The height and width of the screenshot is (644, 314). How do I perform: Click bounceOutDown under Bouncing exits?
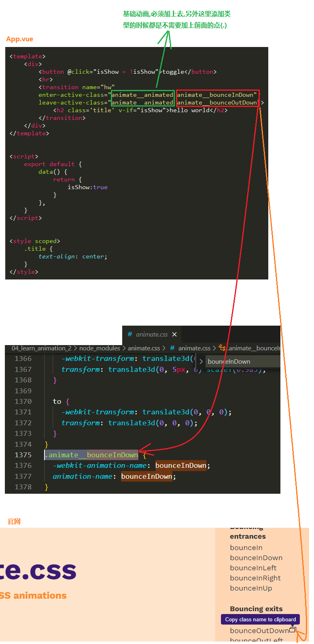coord(259,631)
